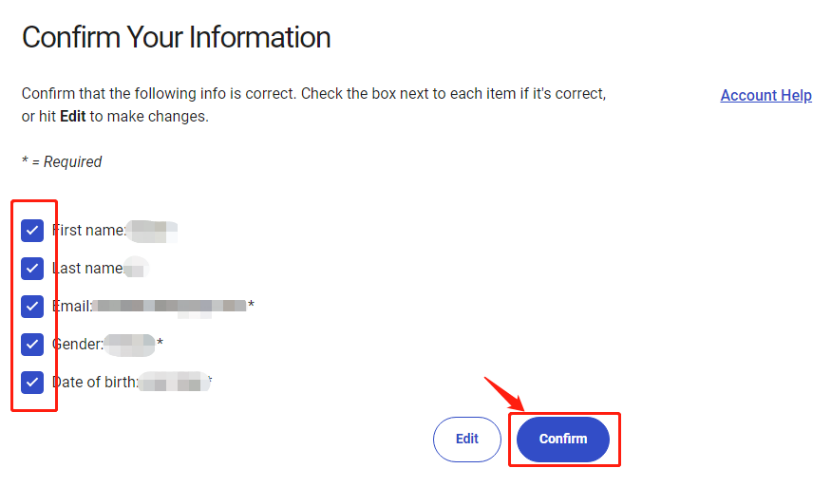Screen dimensions: 831x487
Task: Click the Last name label text
Action: point(88,268)
